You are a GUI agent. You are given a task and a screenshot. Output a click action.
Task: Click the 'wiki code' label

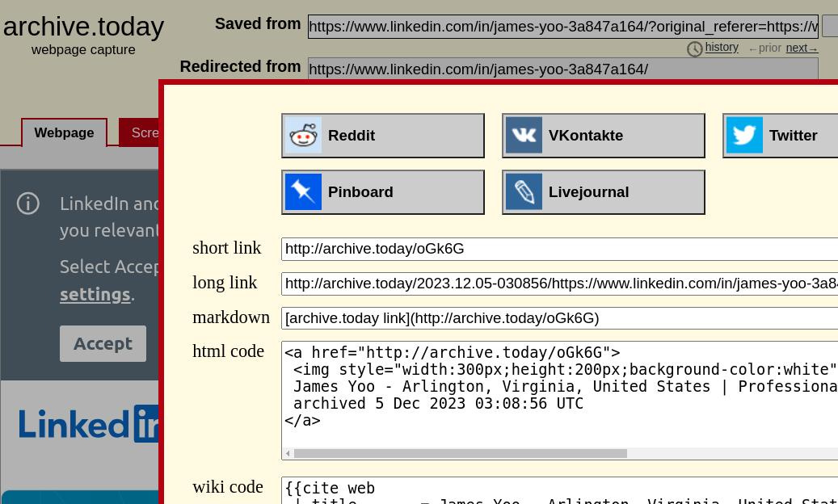point(228,487)
